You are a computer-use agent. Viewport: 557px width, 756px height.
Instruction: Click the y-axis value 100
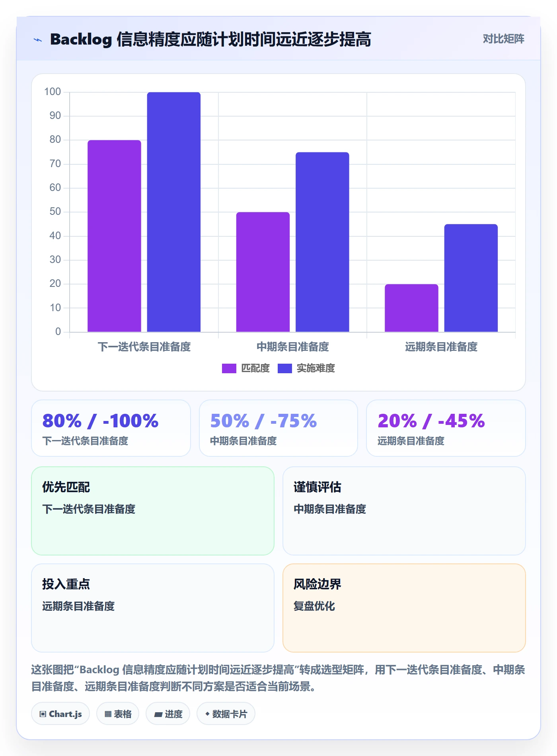(x=53, y=92)
